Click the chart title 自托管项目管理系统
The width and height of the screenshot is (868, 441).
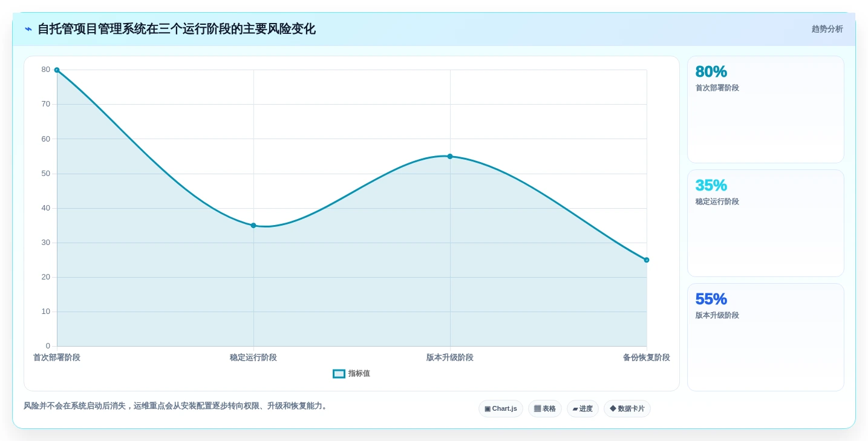177,29
